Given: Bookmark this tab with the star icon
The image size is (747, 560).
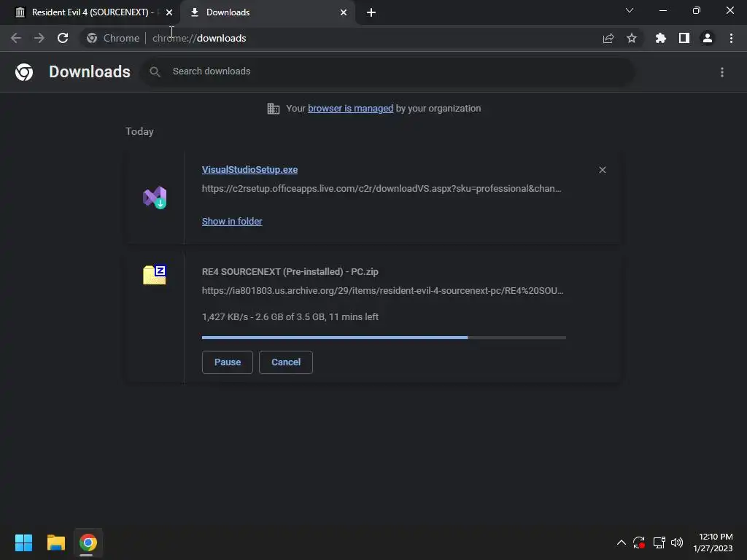Looking at the screenshot, I should tap(632, 38).
